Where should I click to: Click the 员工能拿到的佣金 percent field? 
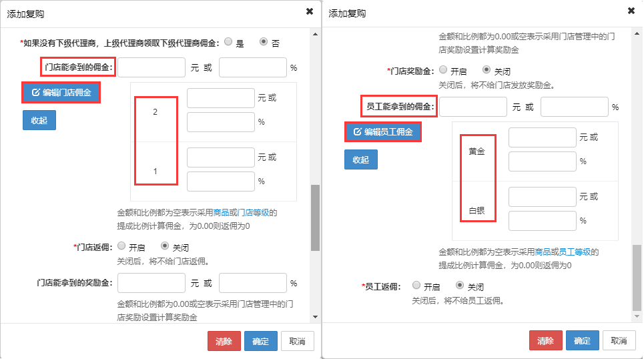coord(574,107)
